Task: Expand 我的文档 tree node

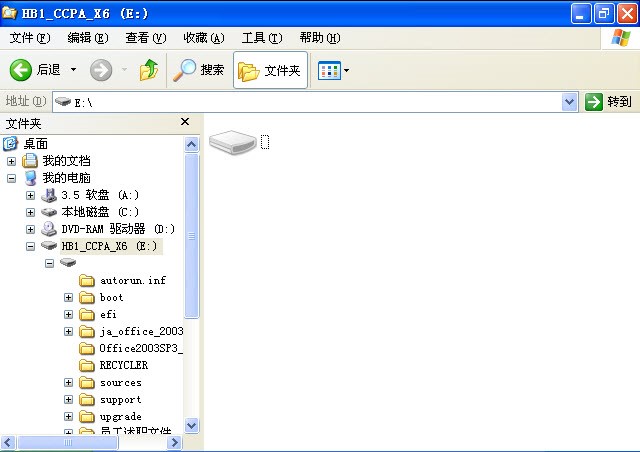Action: point(11,161)
